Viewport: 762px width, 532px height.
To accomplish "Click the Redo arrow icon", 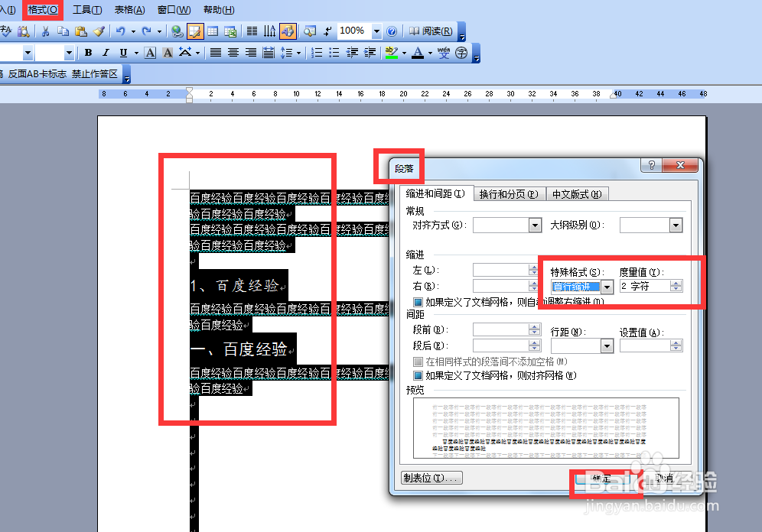I will pyautogui.click(x=146, y=31).
